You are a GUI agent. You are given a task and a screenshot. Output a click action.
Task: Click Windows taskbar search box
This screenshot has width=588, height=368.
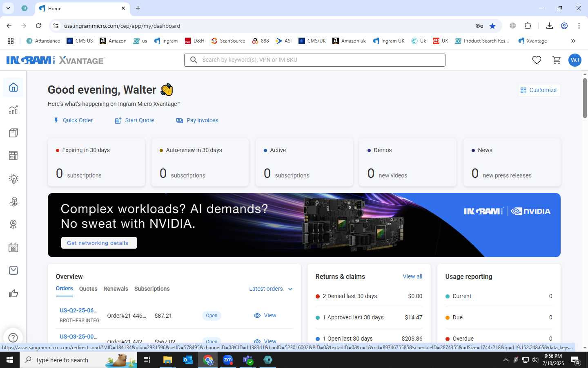[x=78, y=360]
